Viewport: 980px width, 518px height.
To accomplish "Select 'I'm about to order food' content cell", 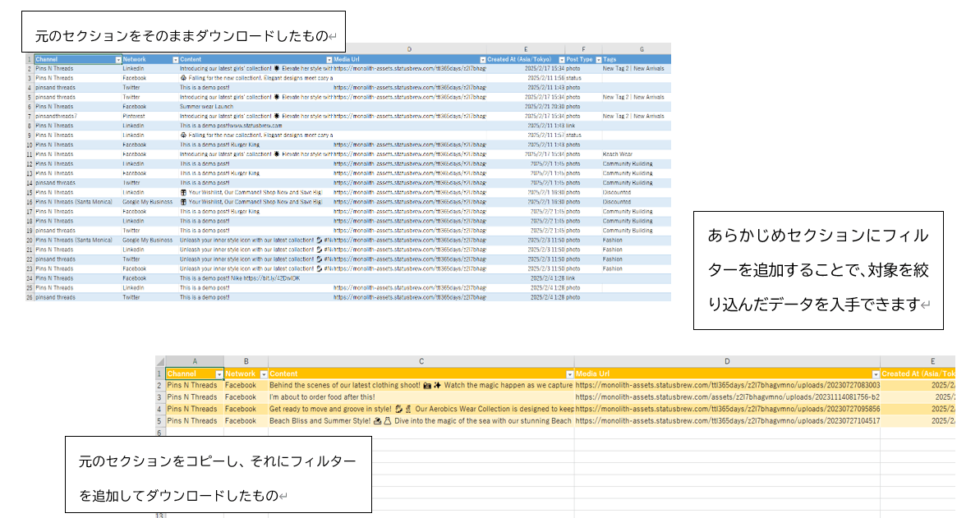I will coord(421,397).
